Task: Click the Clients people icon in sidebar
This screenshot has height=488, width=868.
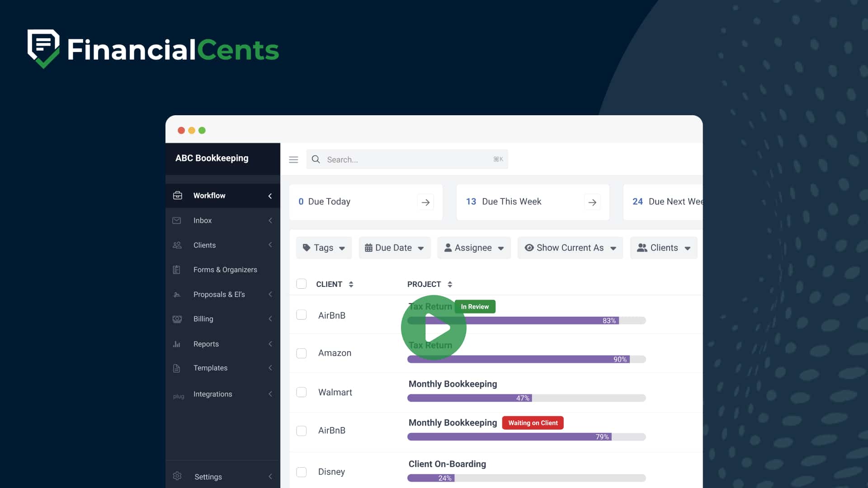Action: tap(177, 245)
